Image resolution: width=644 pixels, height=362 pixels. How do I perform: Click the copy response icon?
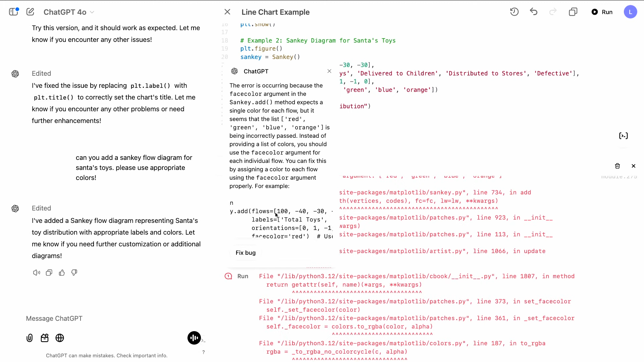tap(49, 273)
